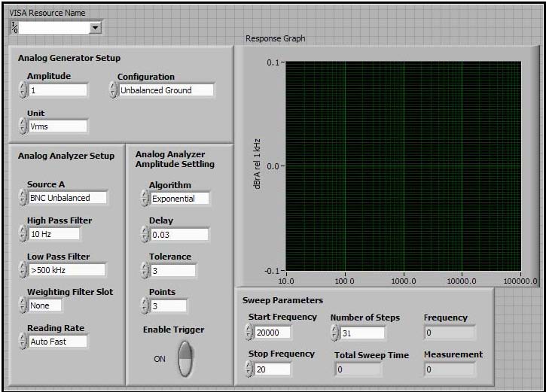Select the Unbalanced Ground configuration field
Image resolution: width=546 pixels, height=392 pixels.
(166, 90)
